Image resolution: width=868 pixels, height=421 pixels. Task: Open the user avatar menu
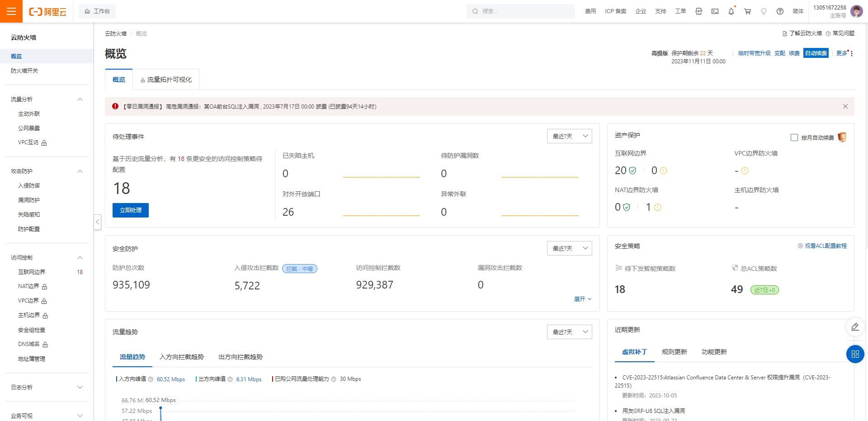coord(856,11)
